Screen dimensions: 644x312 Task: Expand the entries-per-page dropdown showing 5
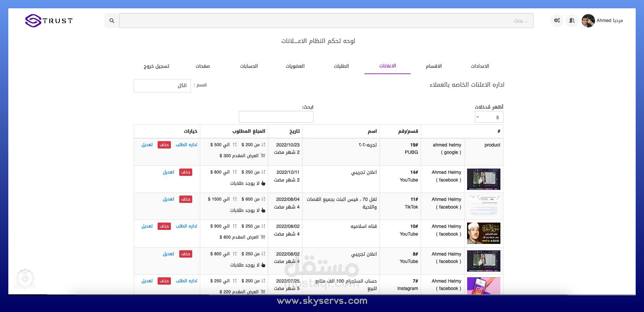coord(488,117)
